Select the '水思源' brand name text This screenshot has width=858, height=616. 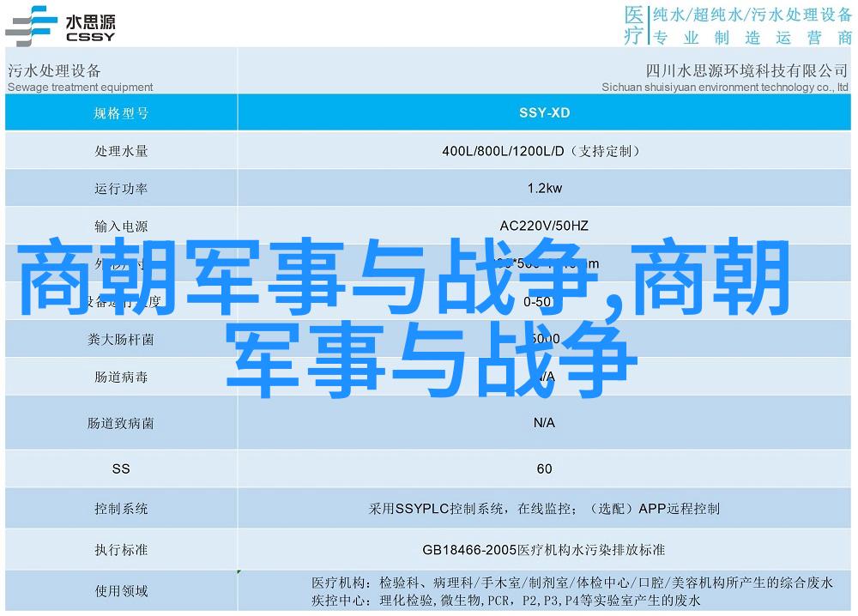pyautogui.click(x=90, y=22)
